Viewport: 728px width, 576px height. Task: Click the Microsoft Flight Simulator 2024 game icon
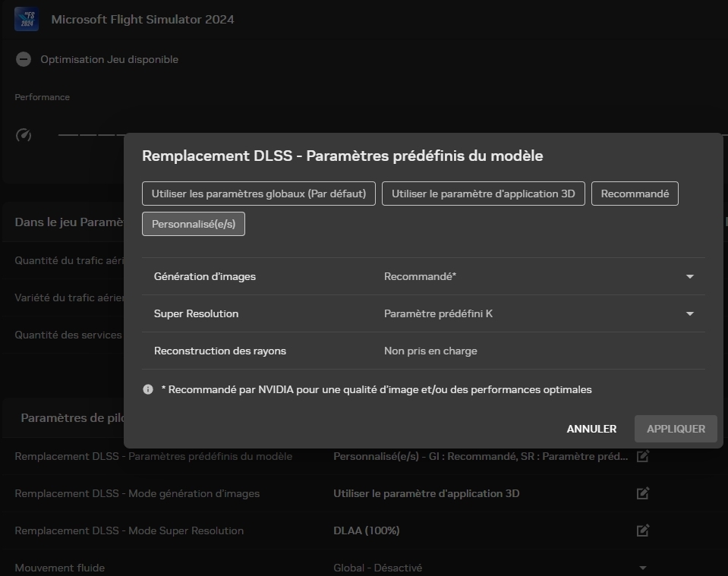(27, 20)
